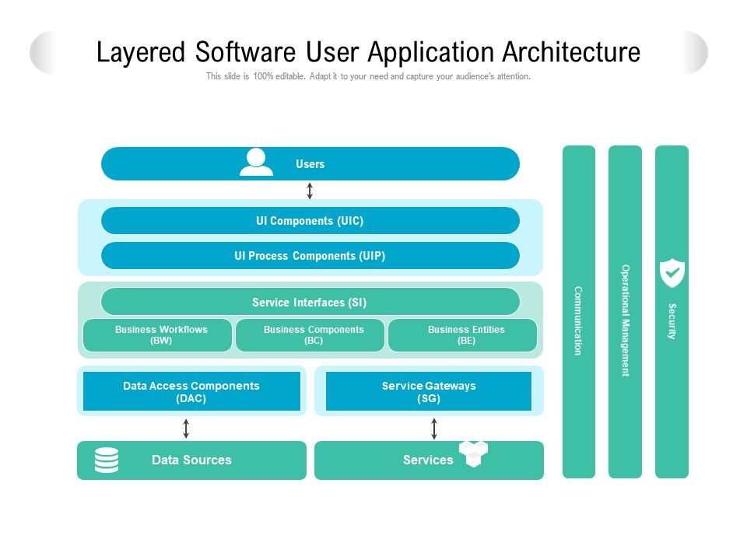747x560 pixels.
Task: Click the shield checkmark icon above Security
Action: 672,273
